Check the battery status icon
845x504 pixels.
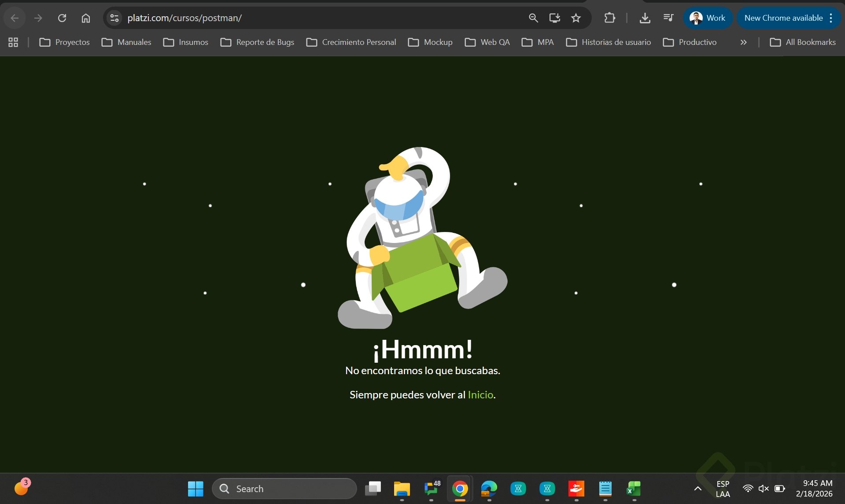coord(779,489)
